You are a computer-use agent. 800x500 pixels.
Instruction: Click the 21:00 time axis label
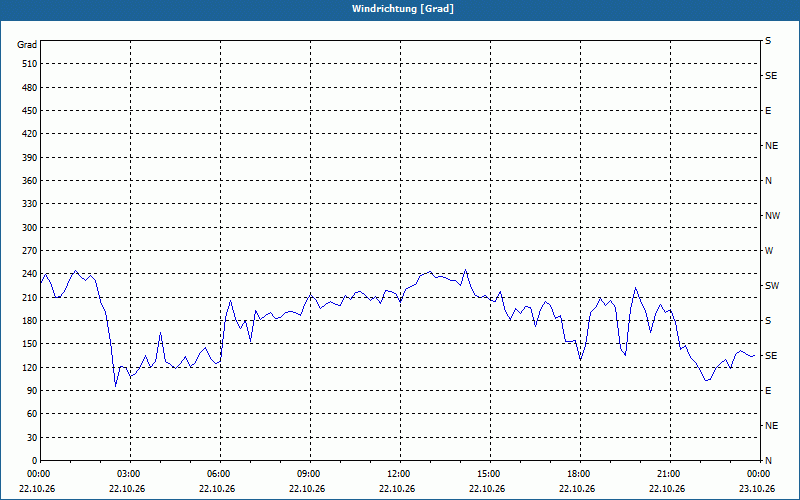670,474
